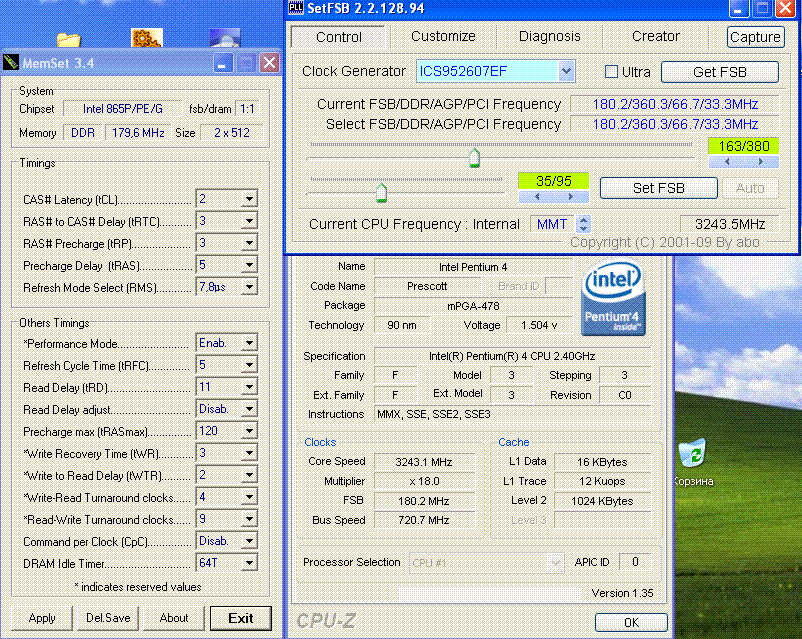Expand the Refresh Mode Select dropdown
Viewport: 802px width, 639px height.
point(248,287)
